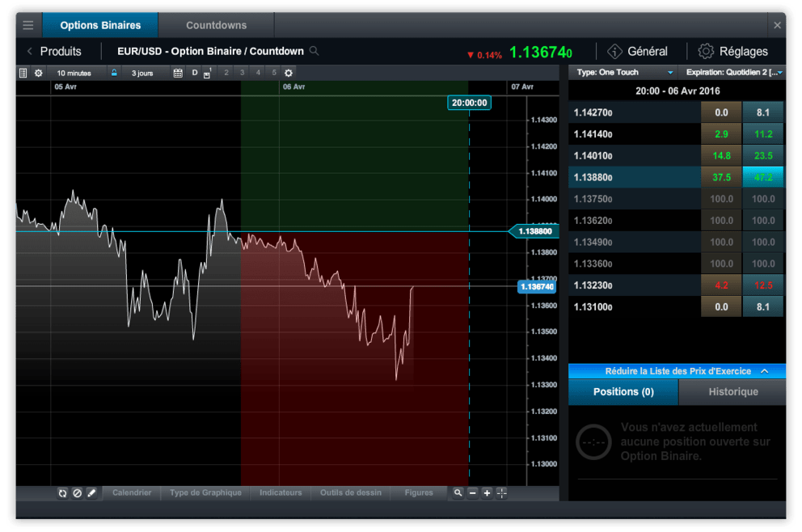802x532 pixels.
Task: Clear drawings with the prohibition icon
Action: 78,493
